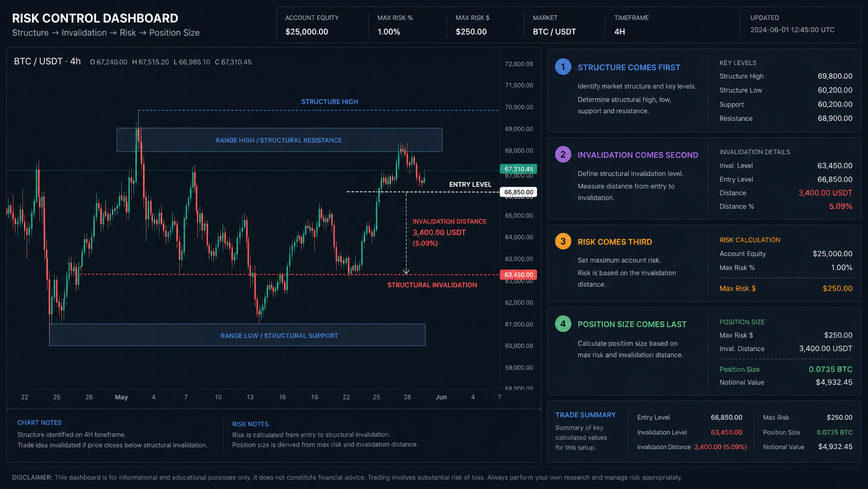Viewport: 868px width, 489px height.
Task: Select the 67,310.45 current price tag
Action: (x=518, y=169)
